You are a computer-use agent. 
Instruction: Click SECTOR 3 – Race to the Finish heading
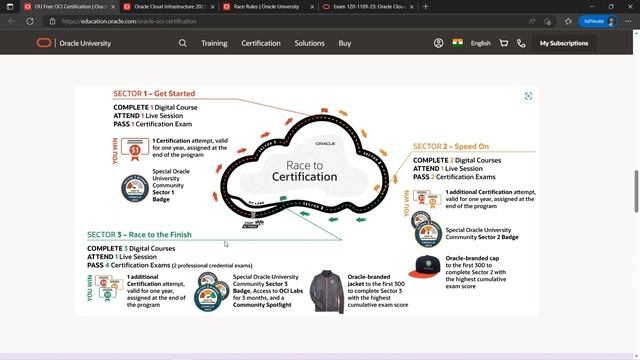point(139,235)
